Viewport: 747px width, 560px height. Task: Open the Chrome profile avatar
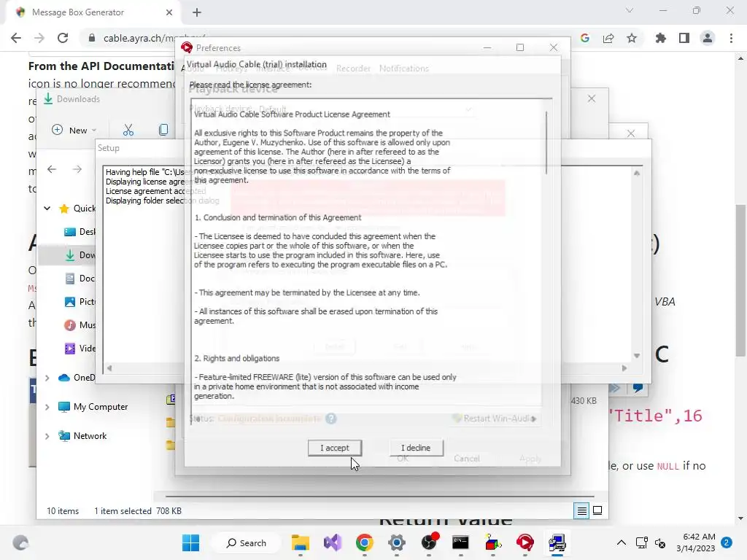point(708,38)
